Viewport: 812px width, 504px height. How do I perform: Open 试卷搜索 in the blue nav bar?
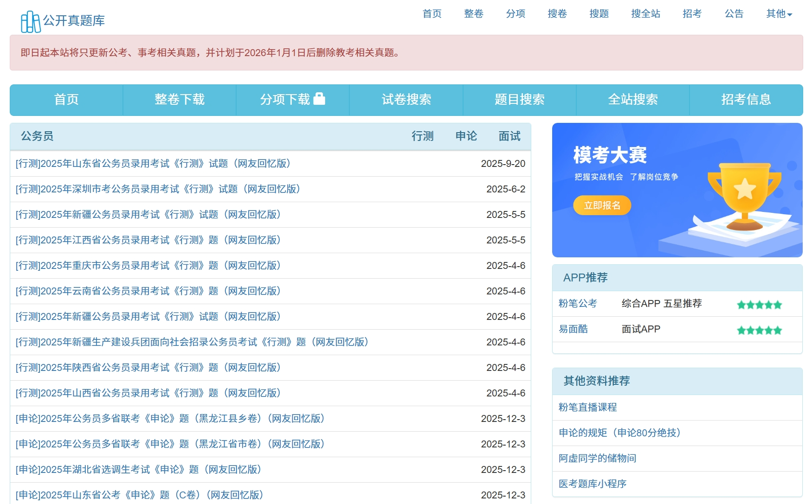point(406,100)
